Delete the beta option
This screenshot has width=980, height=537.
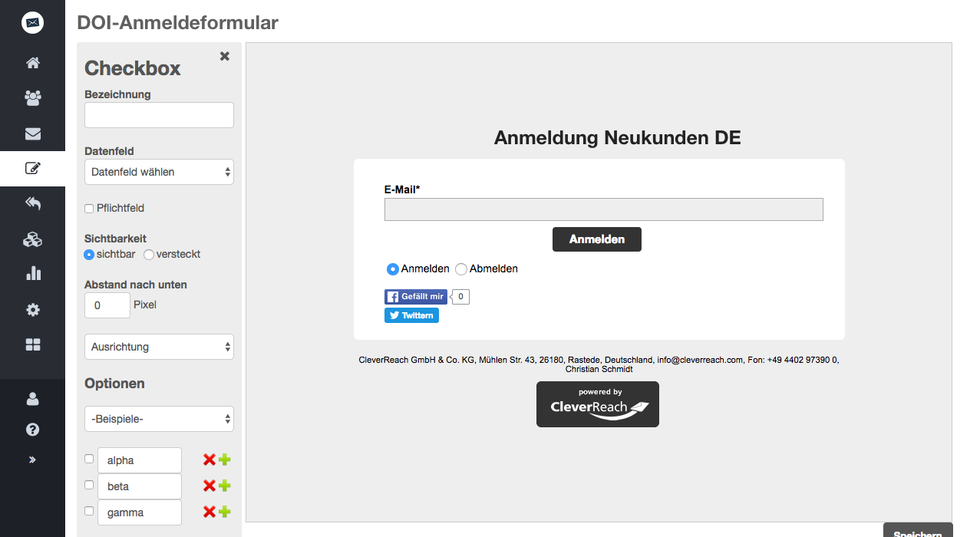pos(209,486)
